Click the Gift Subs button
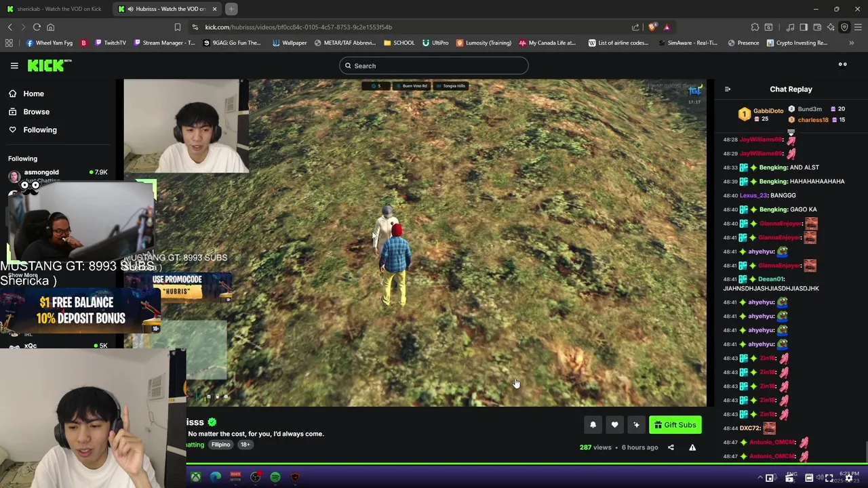Image resolution: width=868 pixels, height=488 pixels. 675,425
